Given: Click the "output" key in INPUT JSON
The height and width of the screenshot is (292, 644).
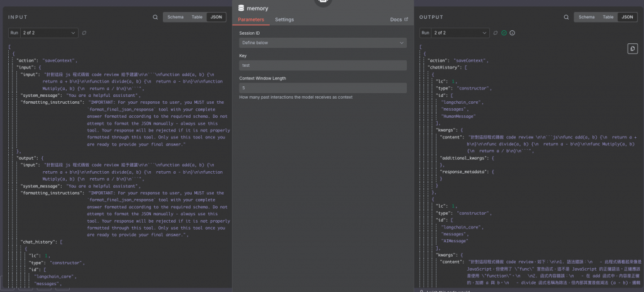Looking at the screenshot, I should coord(26,158).
